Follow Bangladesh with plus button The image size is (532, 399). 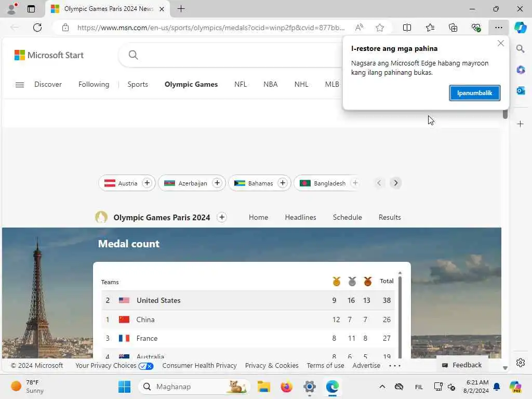coord(355,183)
